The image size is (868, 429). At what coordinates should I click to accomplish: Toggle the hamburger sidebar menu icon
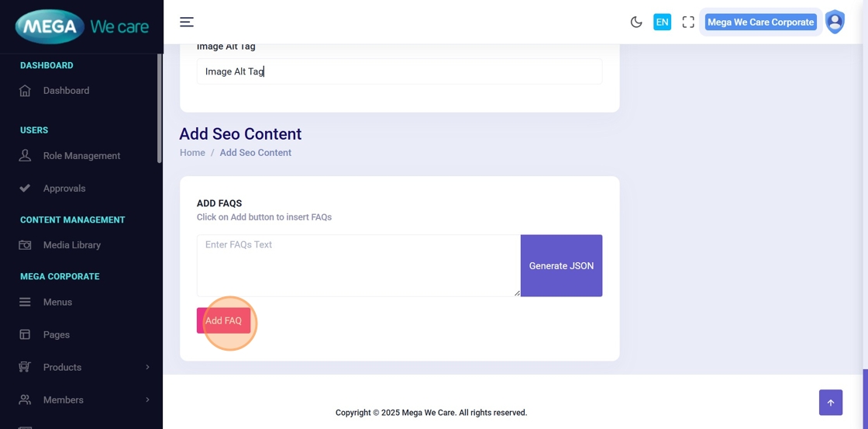(x=187, y=22)
